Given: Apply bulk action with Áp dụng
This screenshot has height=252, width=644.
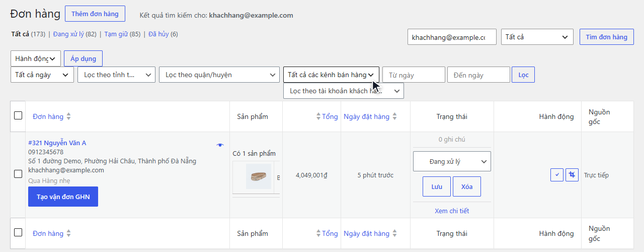Looking at the screenshot, I should pos(83,58).
